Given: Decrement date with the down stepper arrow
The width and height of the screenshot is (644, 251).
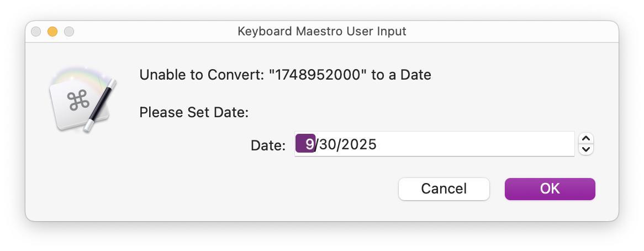Looking at the screenshot, I should (587, 149).
